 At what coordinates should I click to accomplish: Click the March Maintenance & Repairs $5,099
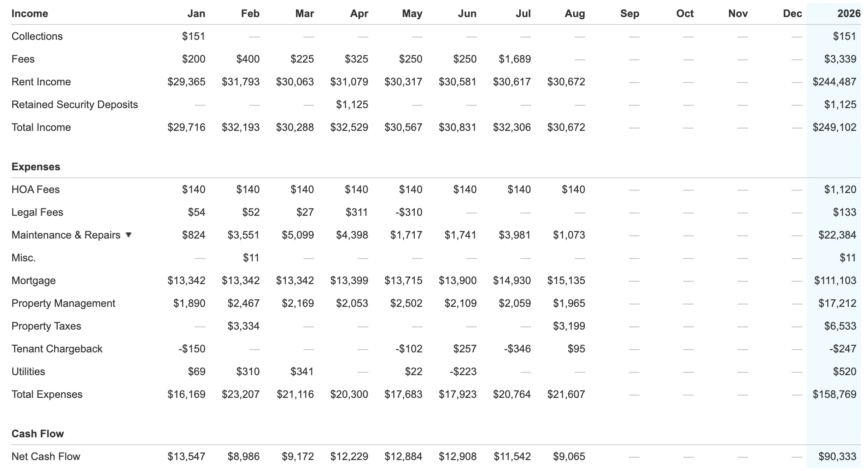click(297, 235)
